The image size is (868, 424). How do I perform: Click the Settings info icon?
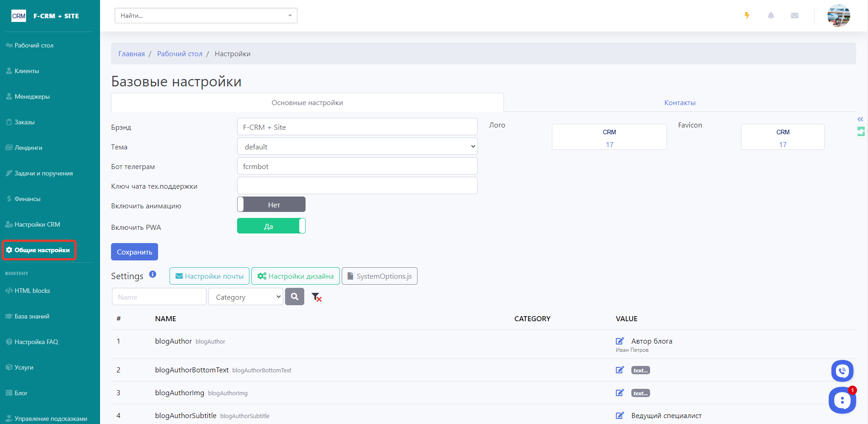(153, 274)
